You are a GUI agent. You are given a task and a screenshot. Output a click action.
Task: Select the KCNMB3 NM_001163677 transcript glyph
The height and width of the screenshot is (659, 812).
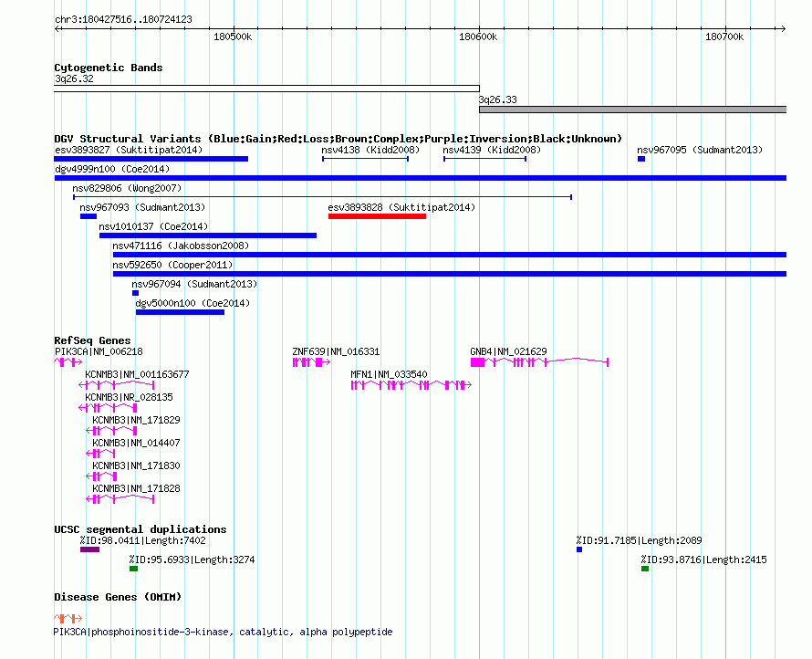tap(117, 385)
